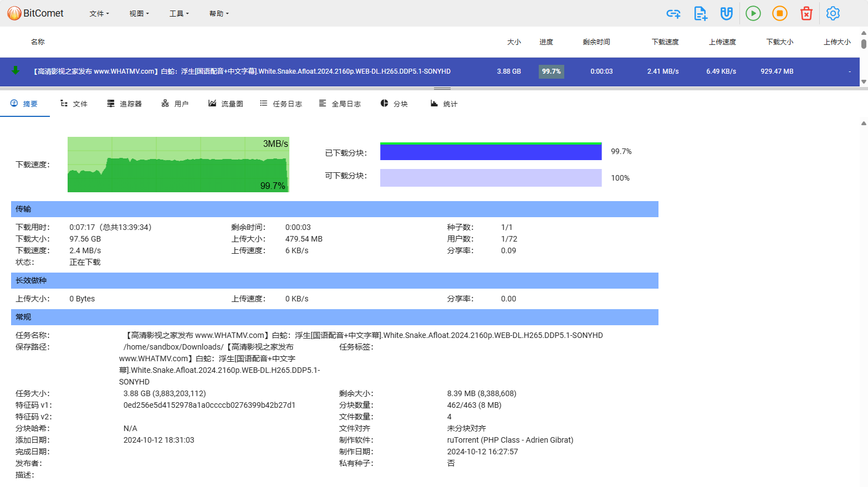Click the blue 已下载分块 progress bar
The width and height of the screenshot is (868, 487).
491,151
